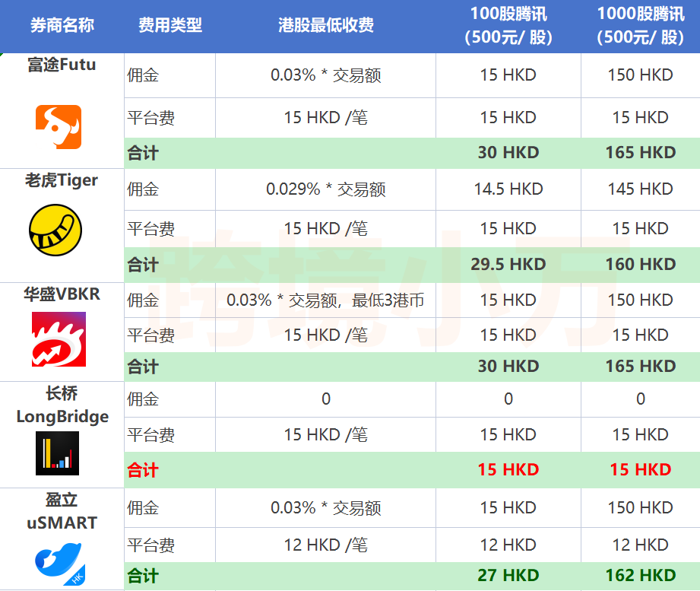The width and height of the screenshot is (700, 591).
Task: Select Futu's 0.03% * 交易额 commission rate
Action: click(x=326, y=75)
